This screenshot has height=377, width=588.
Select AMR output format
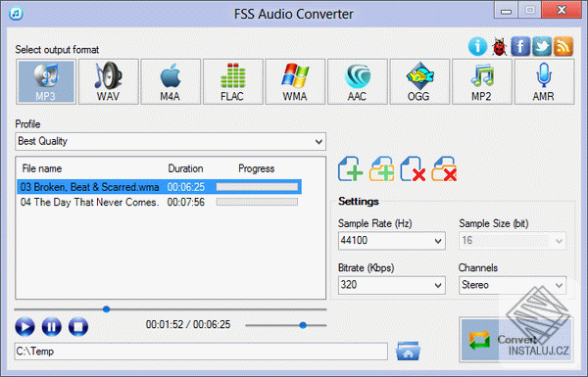point(544,81)
